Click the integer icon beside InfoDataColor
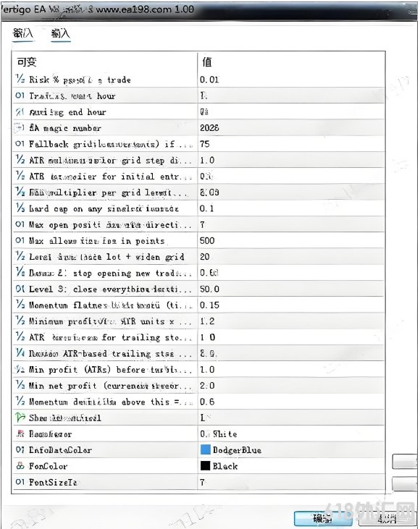The width and height of the screenshot is (420, 529). coord(20,449)
